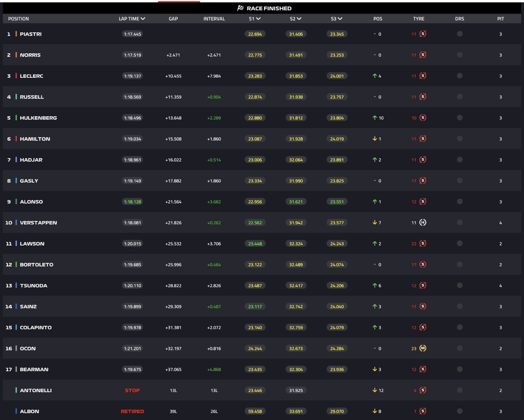
Task: Select driver name COLAPINTO
Action: 36,327
